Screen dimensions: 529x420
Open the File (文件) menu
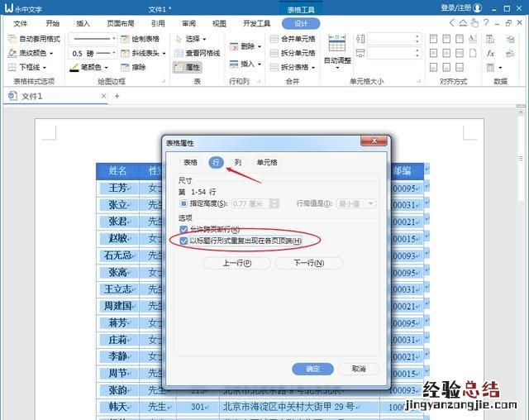(x=20, y=23)
